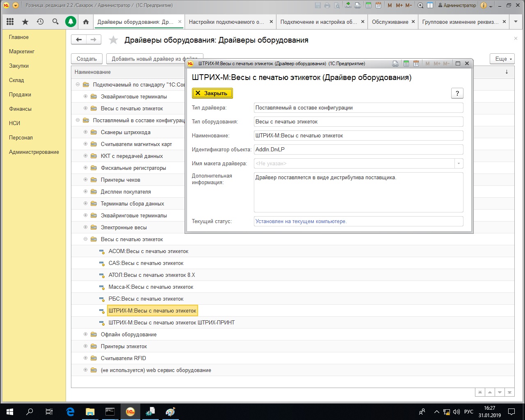Expand the Электронные весы group
The width and height of the screenshot is (525, 420).
(x=85, y=227)
